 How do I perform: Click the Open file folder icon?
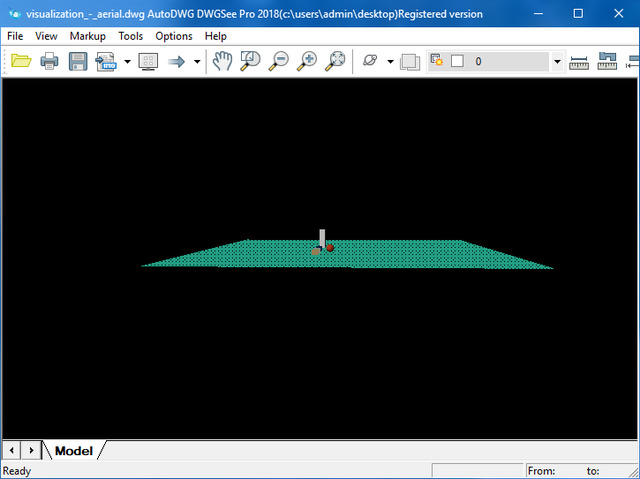tap(21, 61)
